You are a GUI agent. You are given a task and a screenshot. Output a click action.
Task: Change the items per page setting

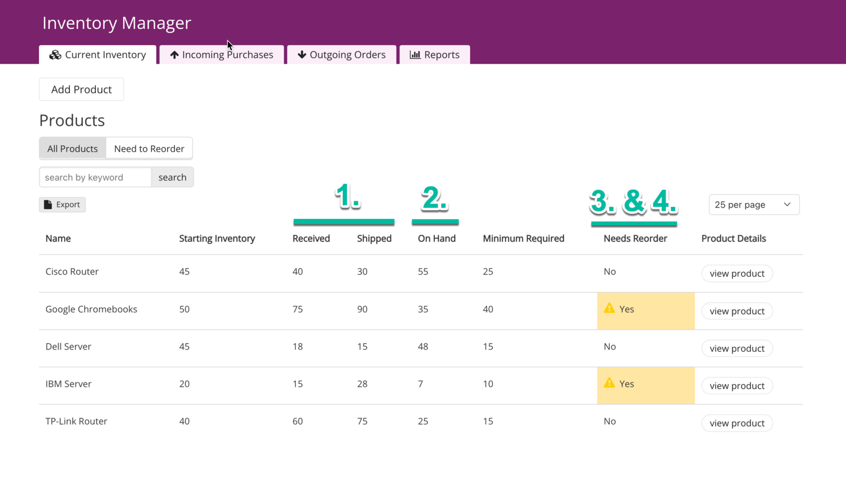[754, 205]
